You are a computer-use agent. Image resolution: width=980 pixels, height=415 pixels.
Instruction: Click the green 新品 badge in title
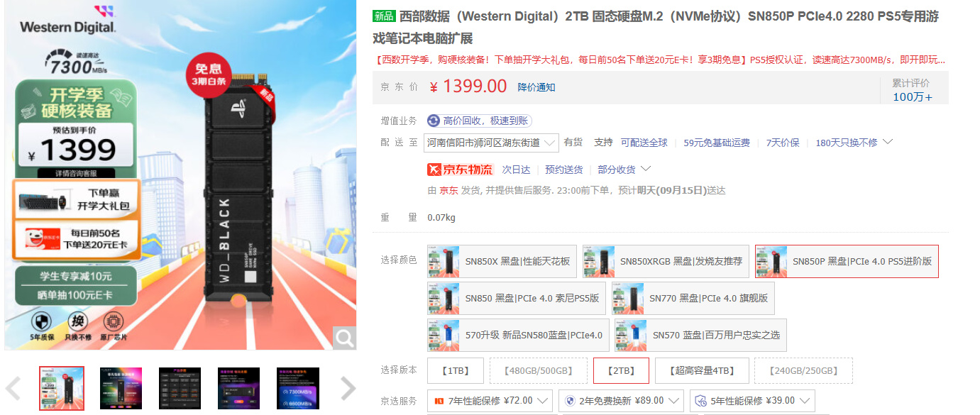[384, 16]
